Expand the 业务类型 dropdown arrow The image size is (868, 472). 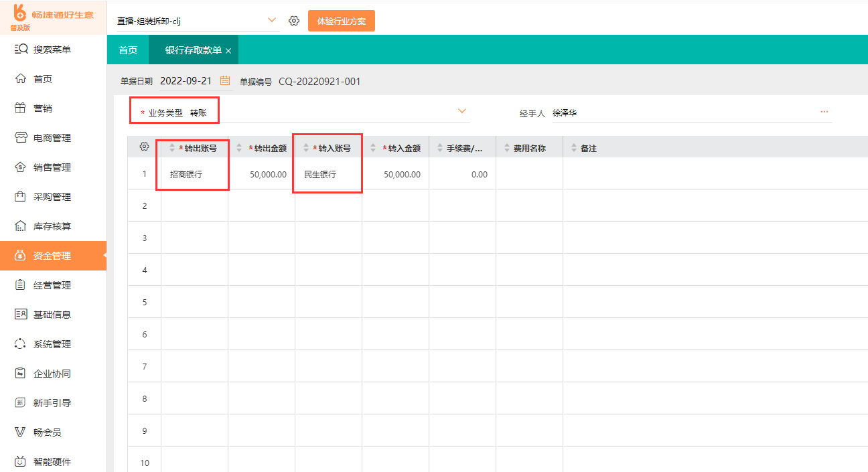pyautogui.click(x=461, y=111)
